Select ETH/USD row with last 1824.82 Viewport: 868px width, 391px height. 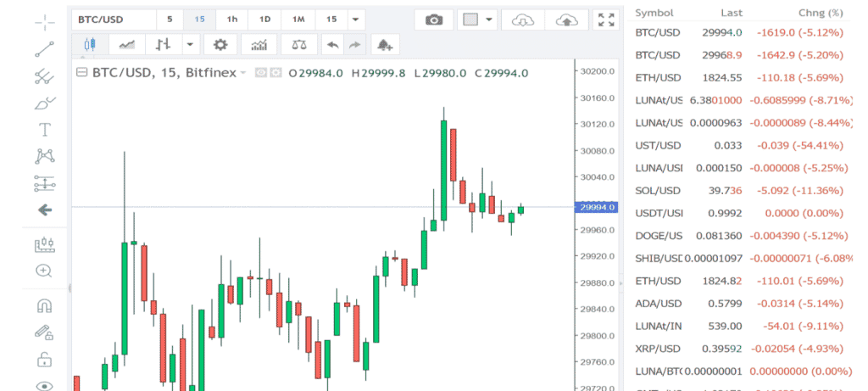(739, 281)
